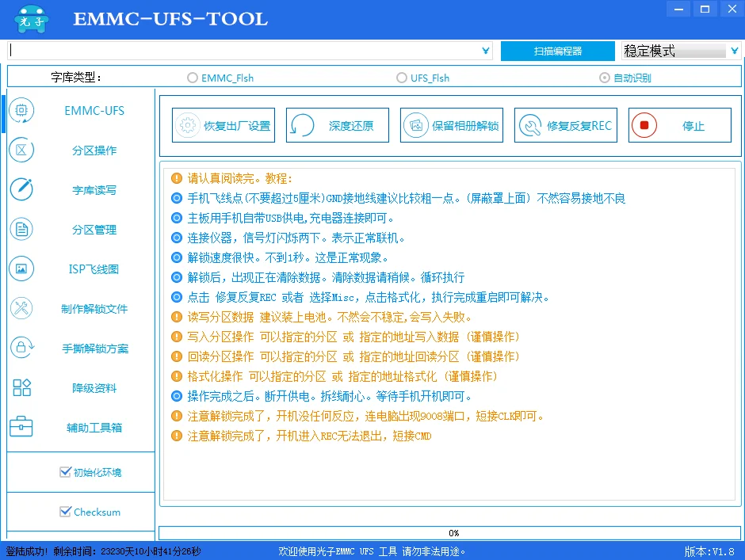
Task: Click the 手撕解锁方案 lock icon
Action: point(21,348)
